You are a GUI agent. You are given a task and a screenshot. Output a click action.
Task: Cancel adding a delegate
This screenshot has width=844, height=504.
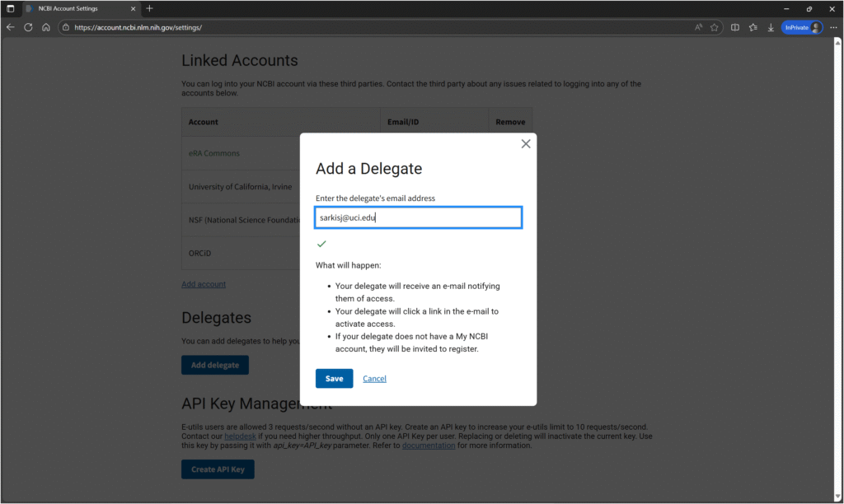(374, 379)
